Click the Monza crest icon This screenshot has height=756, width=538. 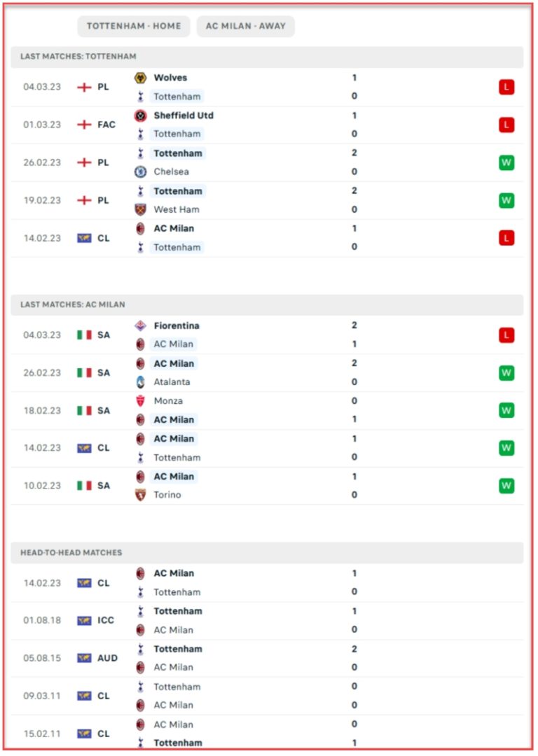click(140, 401)
